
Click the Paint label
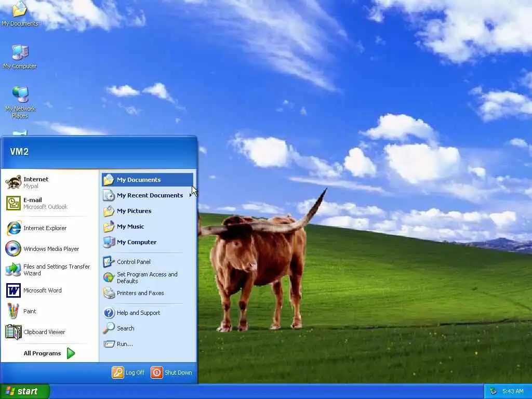click(30, 311)
